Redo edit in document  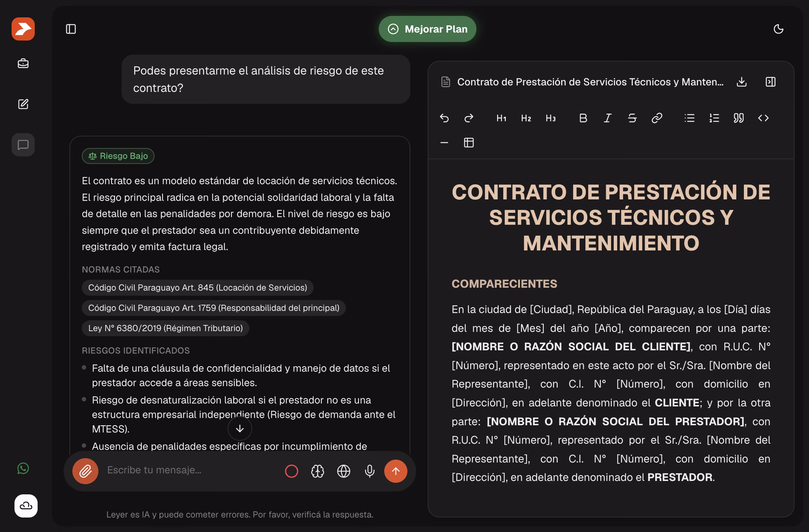coord(469,118)
